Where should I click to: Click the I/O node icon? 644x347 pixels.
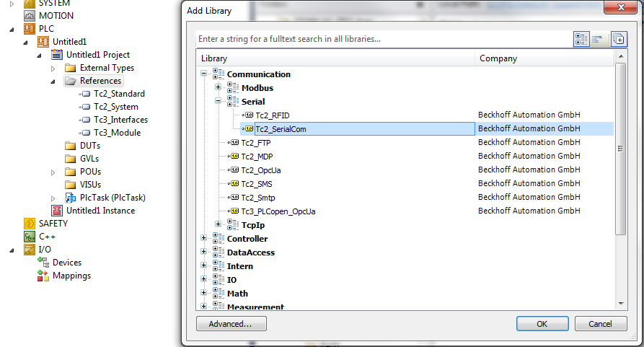pyautogui.click(x=30, y=250)
